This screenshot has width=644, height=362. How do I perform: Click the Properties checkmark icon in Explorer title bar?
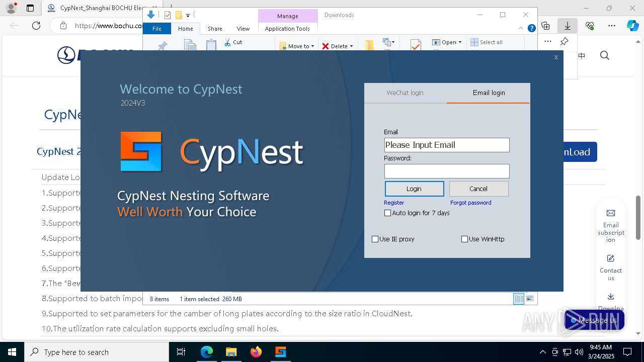point(168,15)
